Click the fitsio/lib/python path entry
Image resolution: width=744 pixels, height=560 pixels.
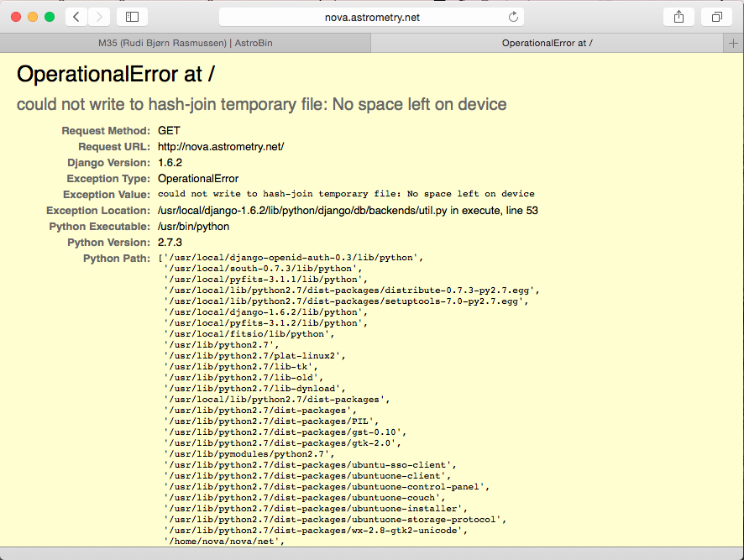point(249,334)
